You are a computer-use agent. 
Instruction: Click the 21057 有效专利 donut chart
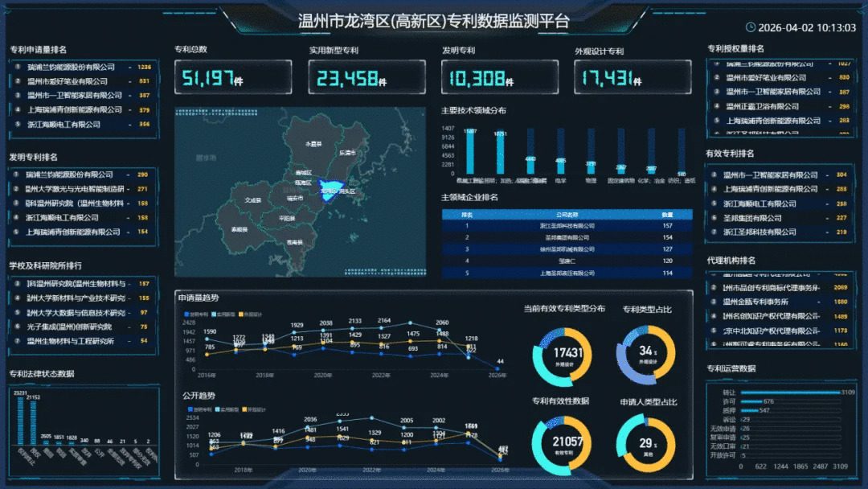(x=563, y=445)
